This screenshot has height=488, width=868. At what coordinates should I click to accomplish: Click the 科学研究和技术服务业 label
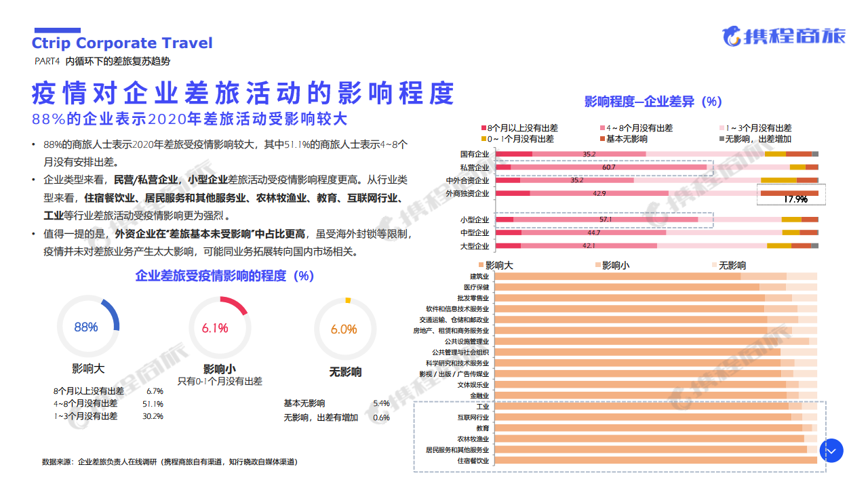point(458,363)
